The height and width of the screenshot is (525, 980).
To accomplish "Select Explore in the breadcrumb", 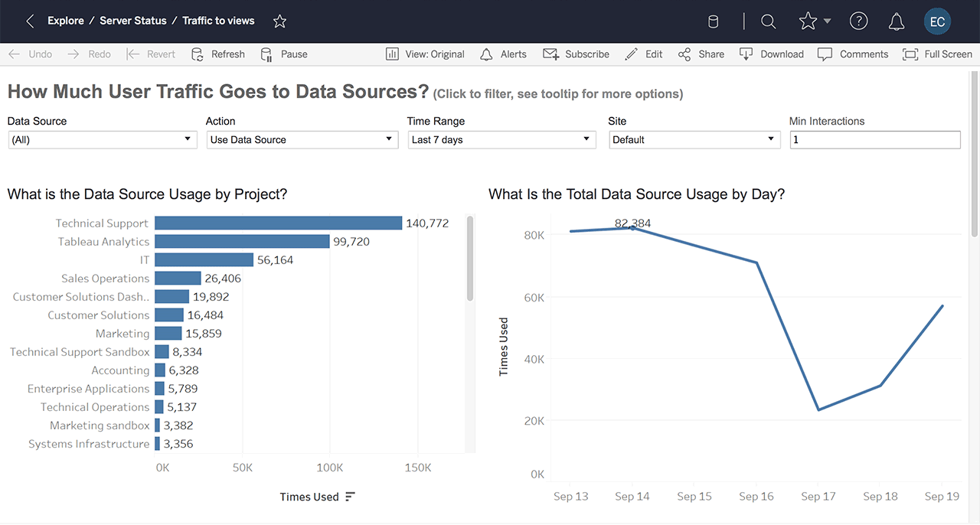I will 65,21.
